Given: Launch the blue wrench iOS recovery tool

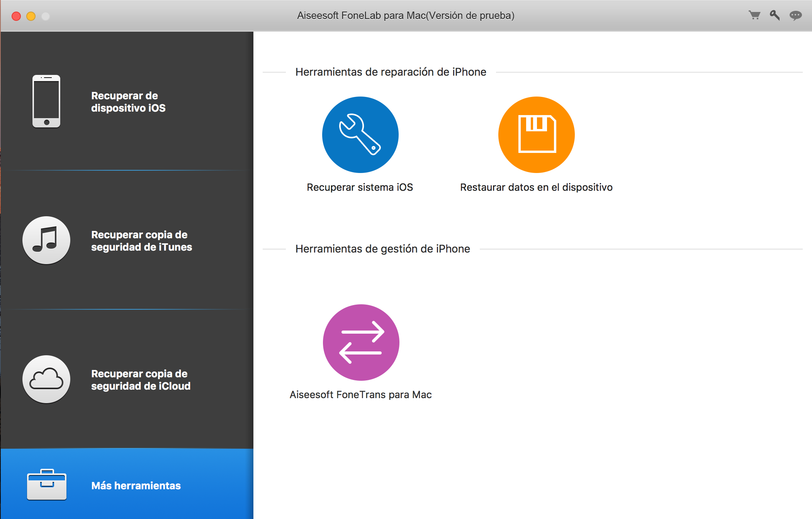Looking at the screenshot, I should [x=360, y=135].
